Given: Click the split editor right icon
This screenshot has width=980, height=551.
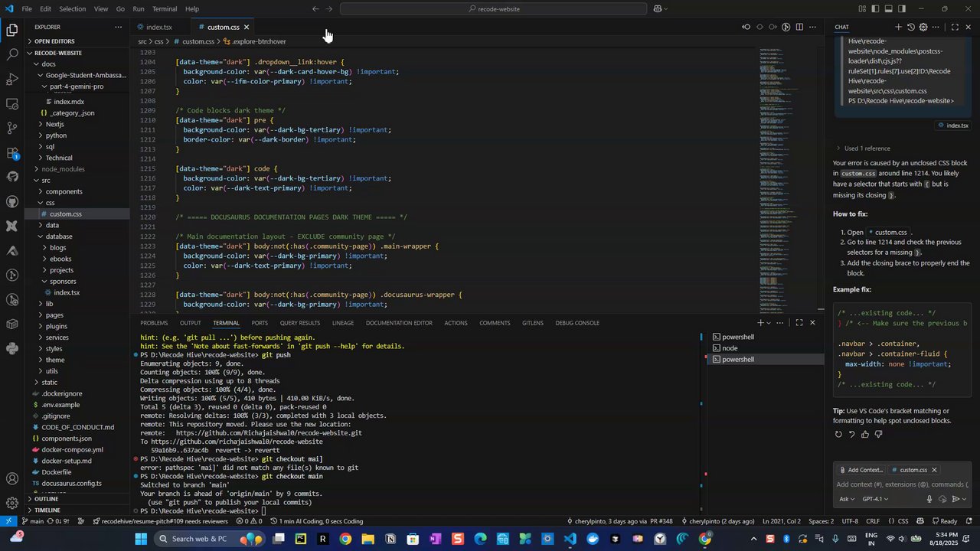Looking at the screenshot, I should [x=799, y=27].
